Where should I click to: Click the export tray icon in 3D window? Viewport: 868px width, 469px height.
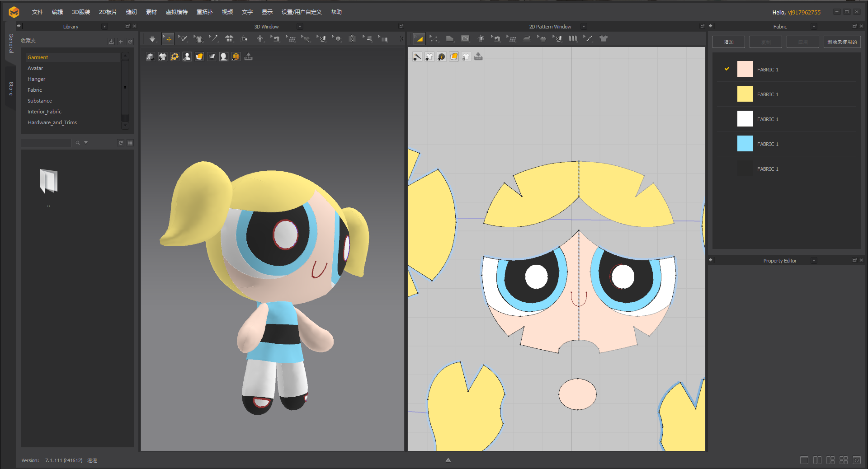tap(248, 56)
